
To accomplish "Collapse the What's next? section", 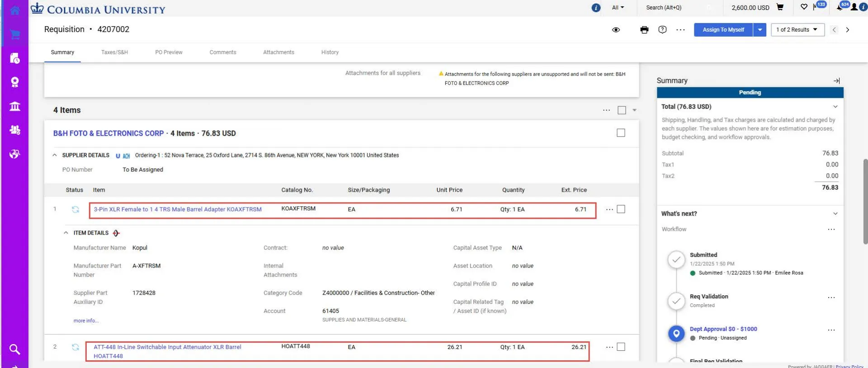I will pyautogui.click(x=835, y=213).
